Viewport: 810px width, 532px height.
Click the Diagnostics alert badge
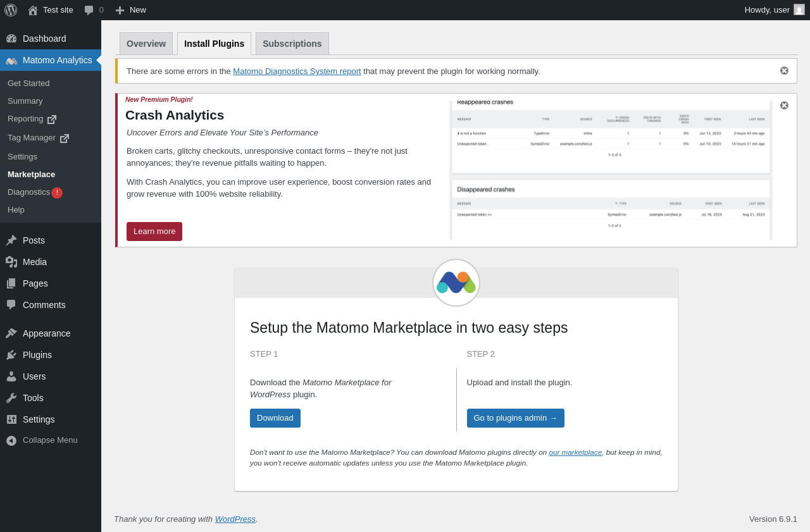click(x=57, y=193)
